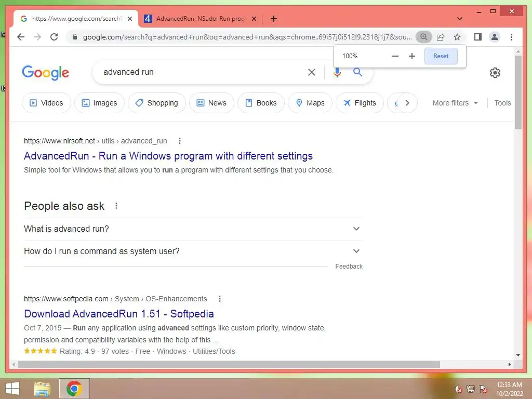Bookmark this page with the star icon
Screen dimensions: 532x399
pyautogui.click(x=457, y=37)
